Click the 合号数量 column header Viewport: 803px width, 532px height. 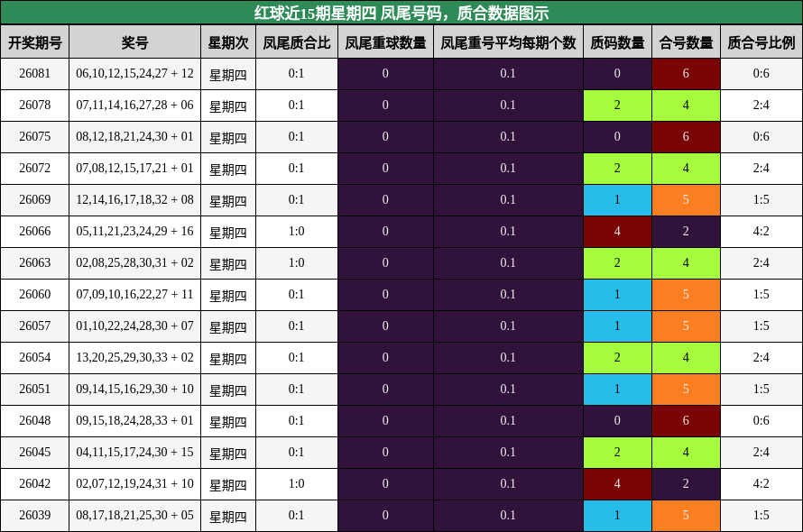(x=686, y=42)
